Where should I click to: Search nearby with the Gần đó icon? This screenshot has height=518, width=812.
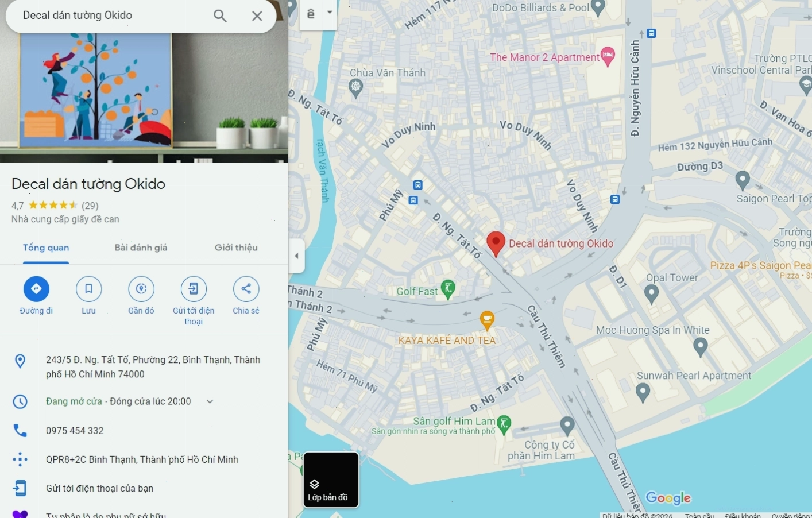[x=141, y=289]
